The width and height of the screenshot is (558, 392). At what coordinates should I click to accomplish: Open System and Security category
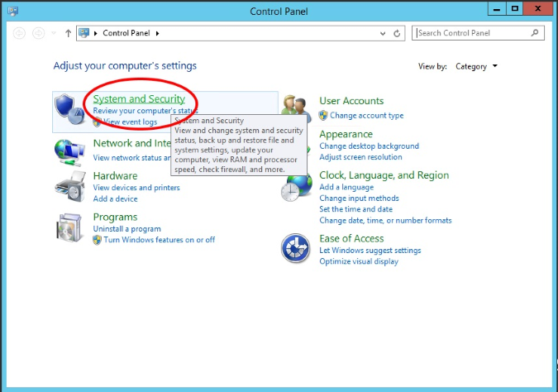pos(139,98)
